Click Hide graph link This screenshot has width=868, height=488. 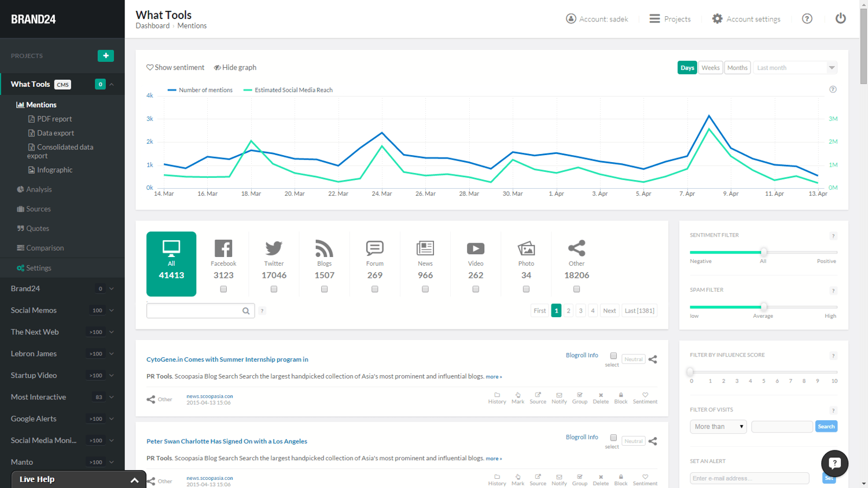tap(235, 68)
